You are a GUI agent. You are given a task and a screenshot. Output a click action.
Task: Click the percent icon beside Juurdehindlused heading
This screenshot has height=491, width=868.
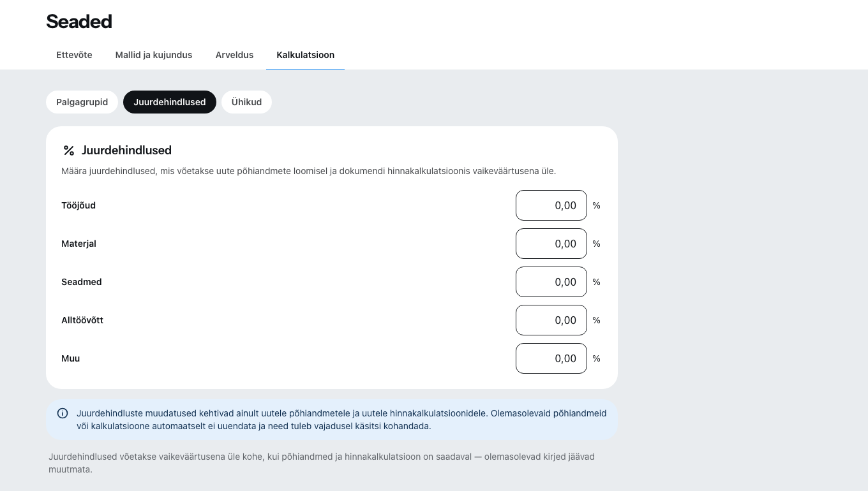pos(69,150)
